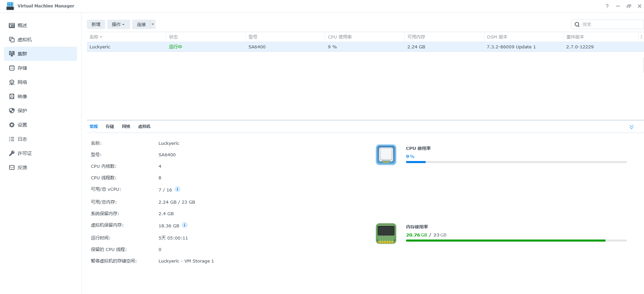Switch to the 存储 tab in details panel
This screenshot has width=644, height=294.
(x=110, y=127)
